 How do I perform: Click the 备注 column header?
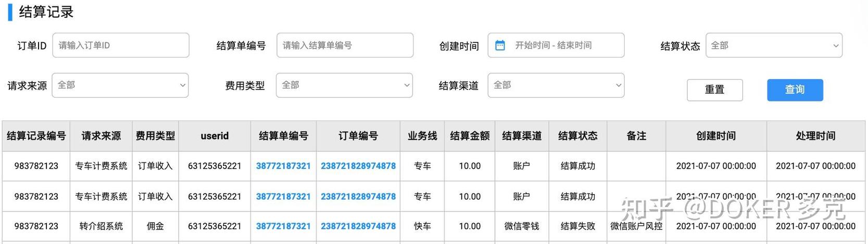click(636, 136)
